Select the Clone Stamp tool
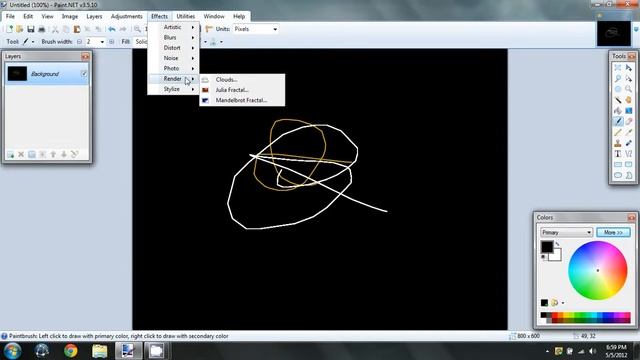Viewport: 640px width, 360px height. point(618,143)
